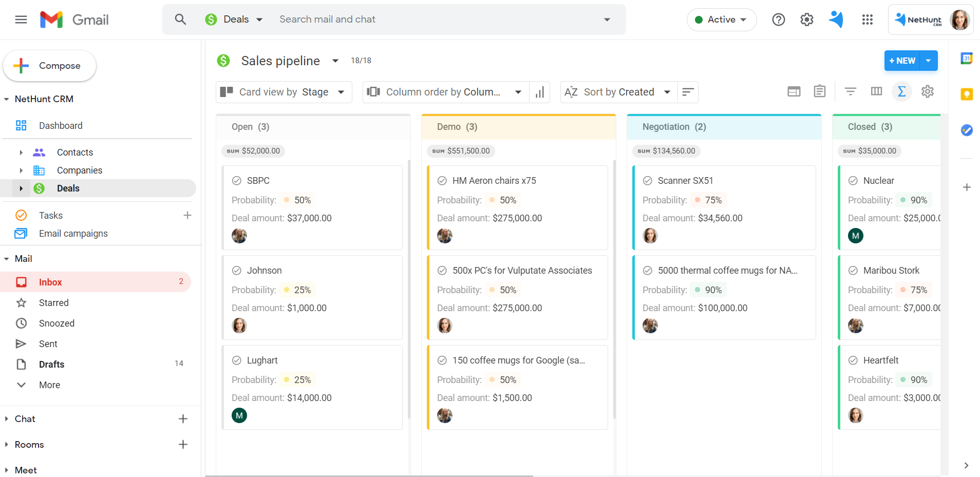Select Deals in the NetHunt sidebar
980x477 pixels.
68,188
